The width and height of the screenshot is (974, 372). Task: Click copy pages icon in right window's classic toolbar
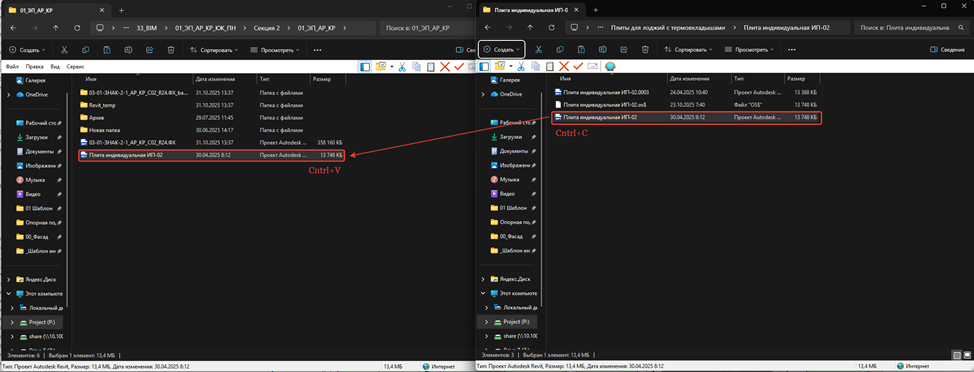point(535,66)
